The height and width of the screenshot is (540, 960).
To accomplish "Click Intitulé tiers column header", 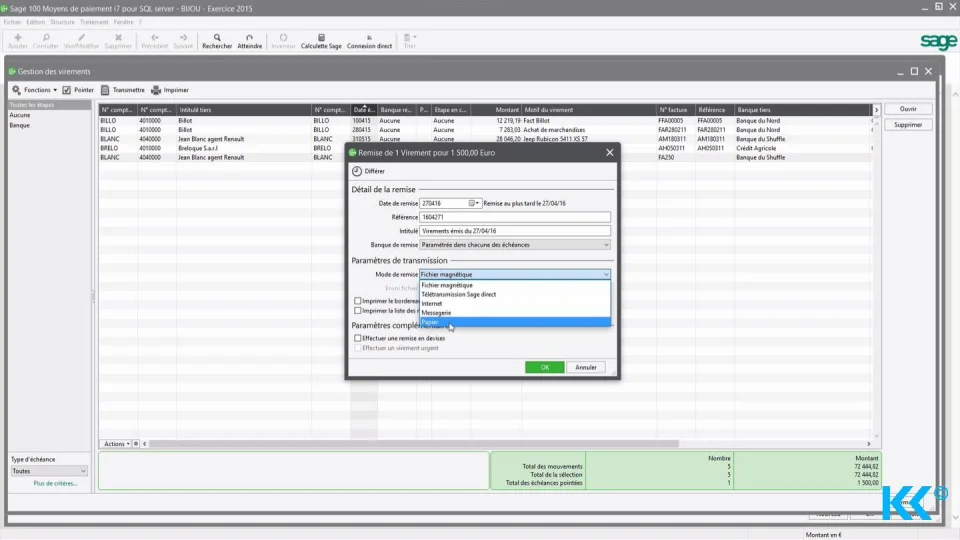I will click(244, 110).
